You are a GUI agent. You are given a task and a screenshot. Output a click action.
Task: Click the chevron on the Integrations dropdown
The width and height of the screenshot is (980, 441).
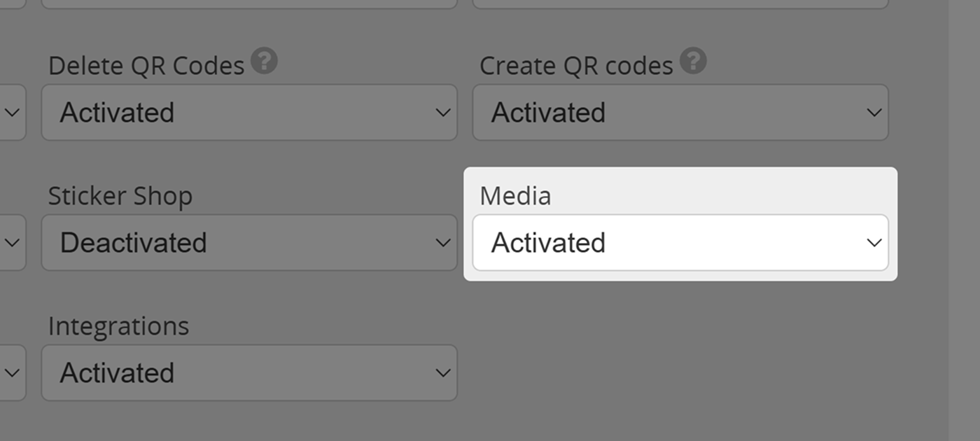[442, 372]
